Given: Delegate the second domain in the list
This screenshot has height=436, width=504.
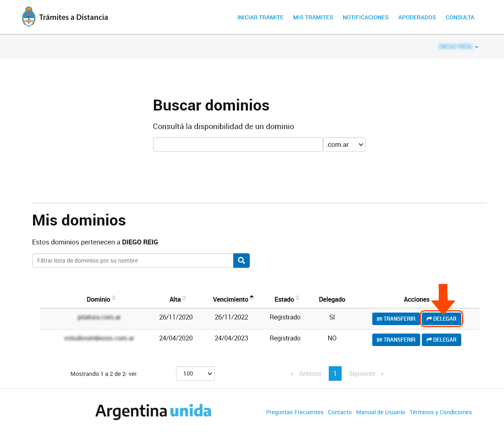Looking at the screenshot, I should (x=441, y=340).
